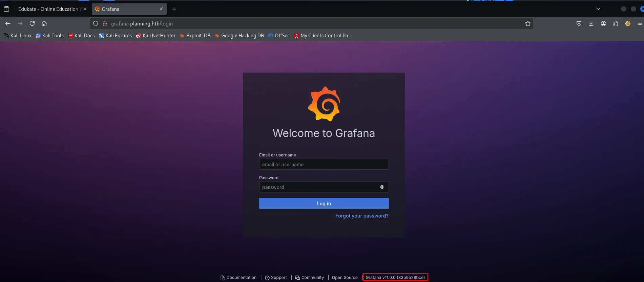The image size is (644, 282).
Task: Show the tracking protection shield info
Action: tap(96, 23)
